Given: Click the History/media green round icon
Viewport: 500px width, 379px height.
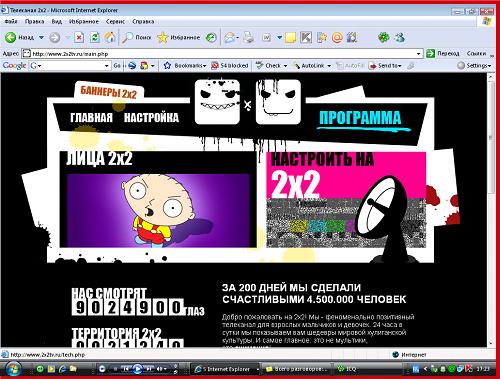Looking at the screenshot, I should (211, 37).
